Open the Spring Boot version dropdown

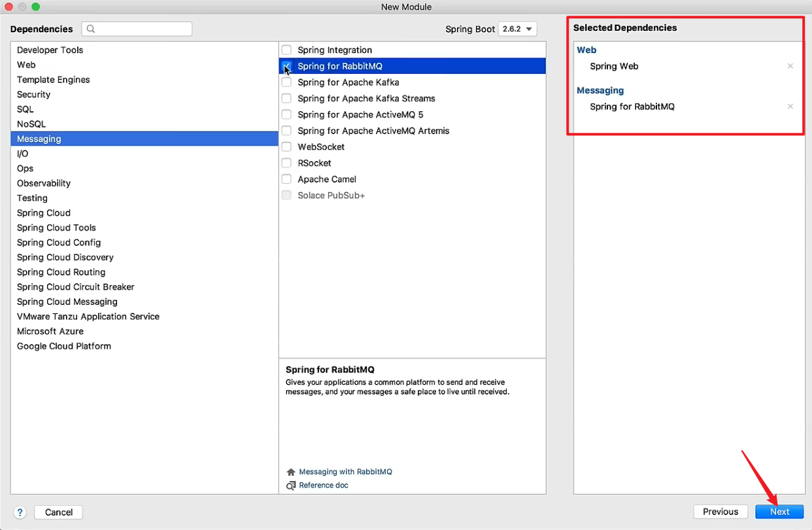(x=517, y=29)
